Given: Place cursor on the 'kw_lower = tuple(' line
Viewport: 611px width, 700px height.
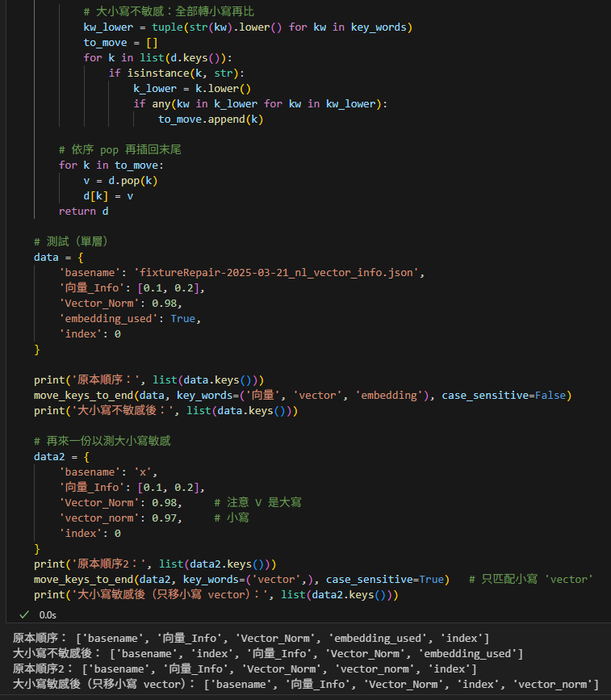Looking at the screenshot, I should click(x=248, y=27).
